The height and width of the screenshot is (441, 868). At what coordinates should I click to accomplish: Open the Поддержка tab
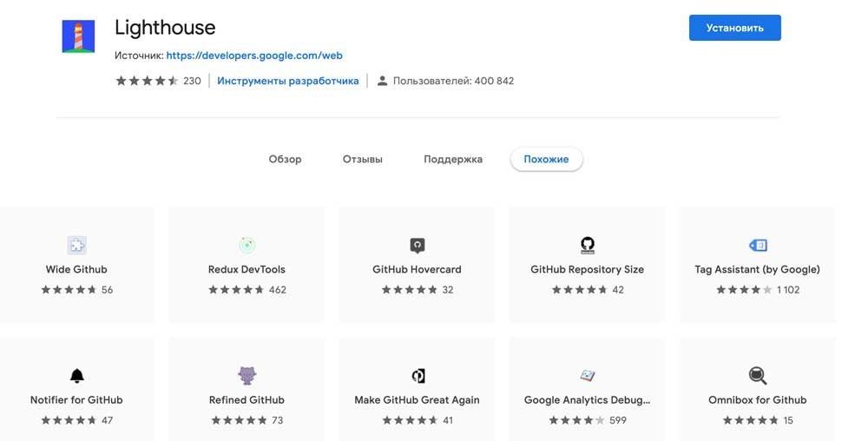[x=452, y=160]
